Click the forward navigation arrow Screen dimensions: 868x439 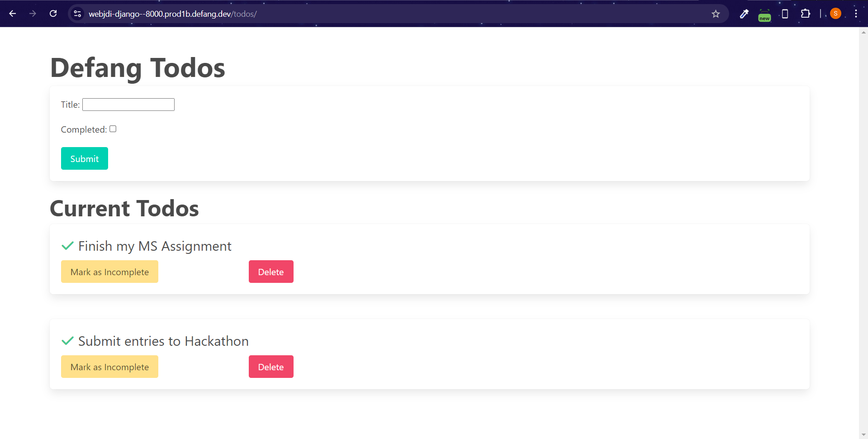32,14
